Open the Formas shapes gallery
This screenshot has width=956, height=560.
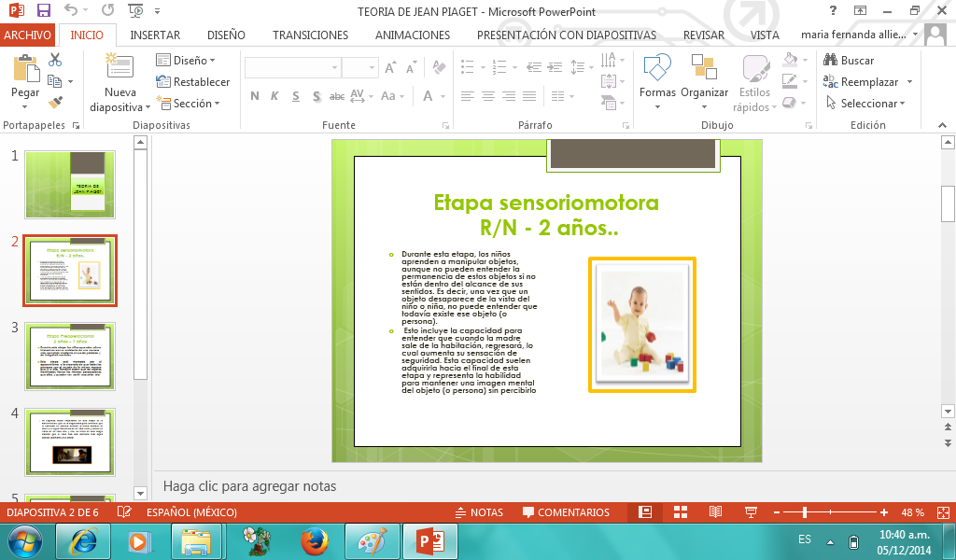[x=657, y=70]
